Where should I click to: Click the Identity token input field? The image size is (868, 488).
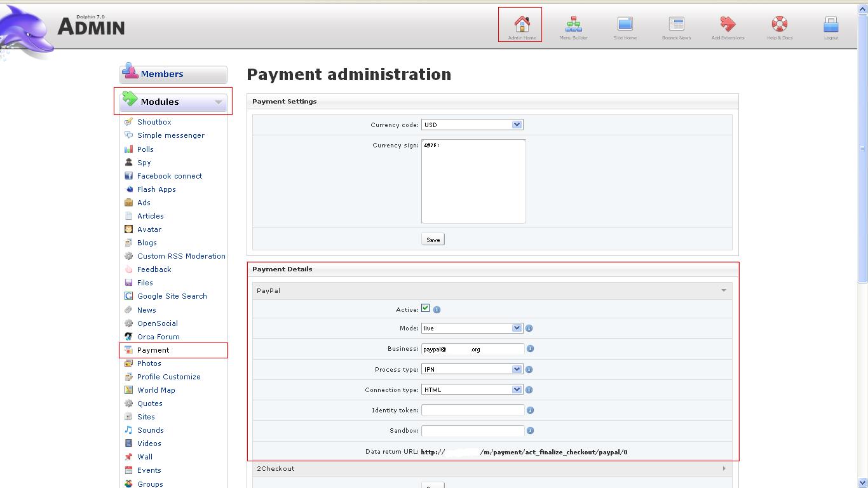[x=473, y=410]
